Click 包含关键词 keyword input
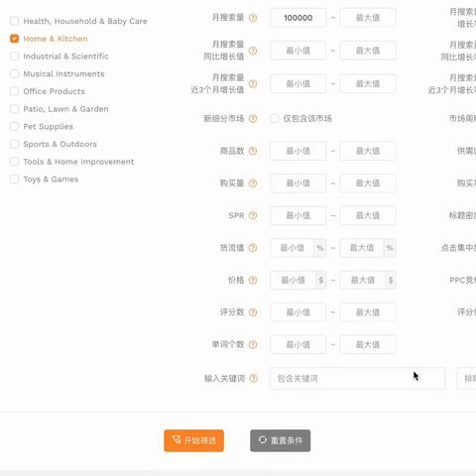Image resolution: width=476 pixels, height=476 pixels. pyautogui.click(x=357, y=378)
